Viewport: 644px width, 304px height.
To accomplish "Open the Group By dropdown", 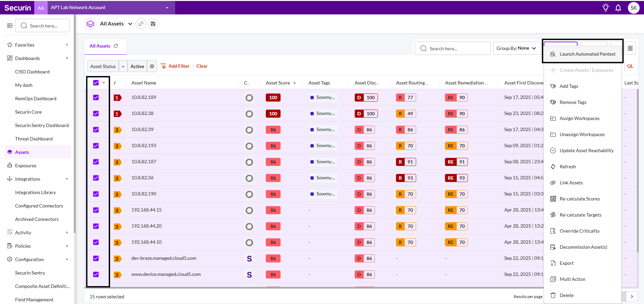I will [516, 48].
